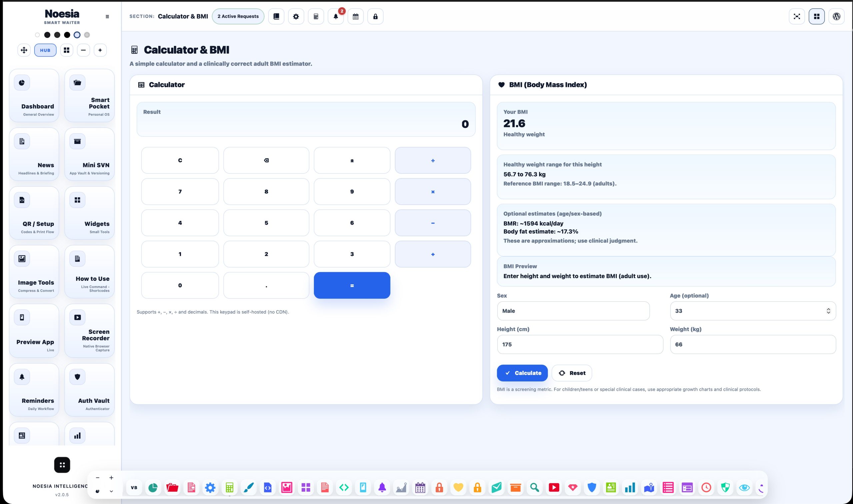Click the WordPress icon at top right

coord(836,16)
